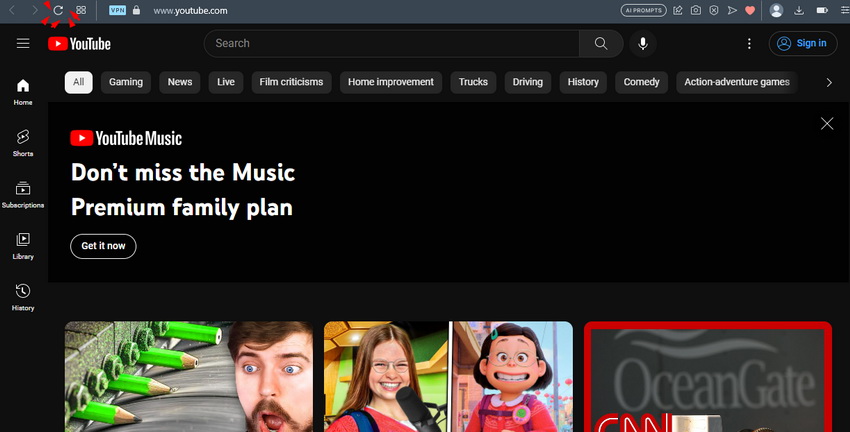This screenshot has height=432, width=850.
Task: Open the Speed Dial grid icon
Action: click(81, 10)
